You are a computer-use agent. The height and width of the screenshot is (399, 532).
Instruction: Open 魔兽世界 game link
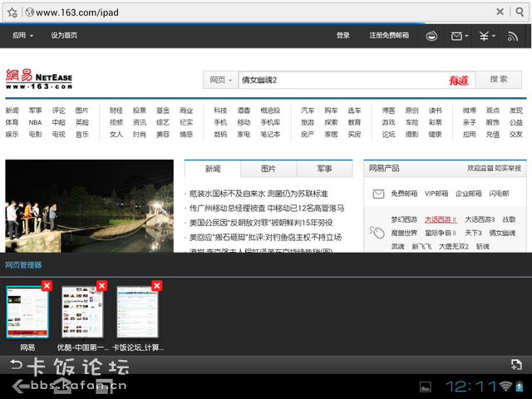point(404,233)
